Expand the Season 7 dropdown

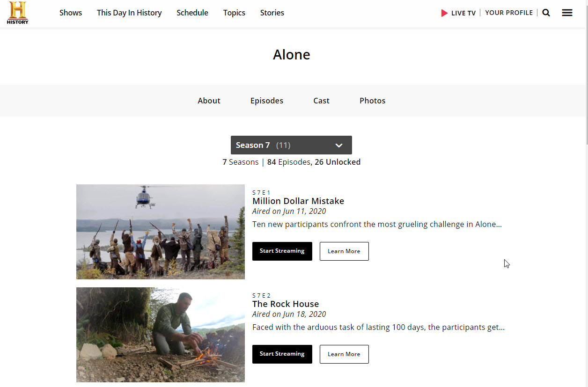[291, 145]
